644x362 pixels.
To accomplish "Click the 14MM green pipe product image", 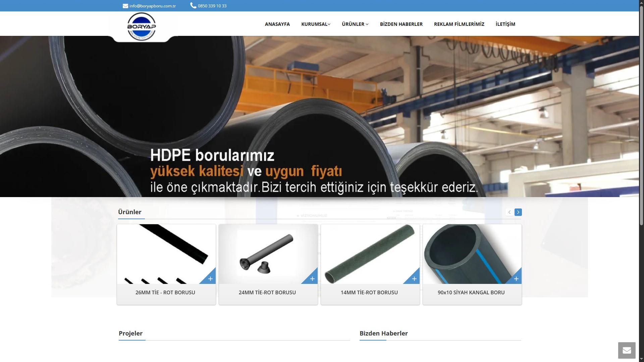I will coord(370,254).
